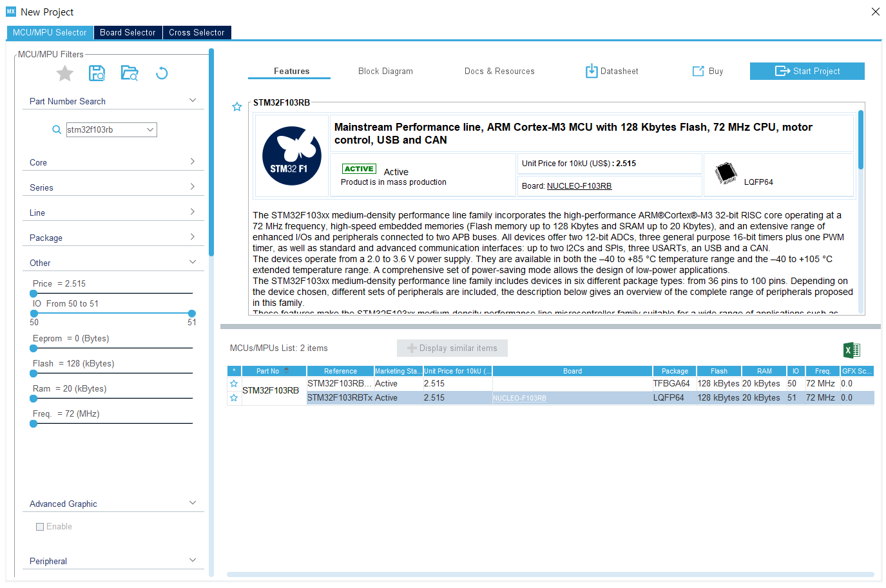
Task: Switch to Board Selector tab
Action: coord(128,32)
